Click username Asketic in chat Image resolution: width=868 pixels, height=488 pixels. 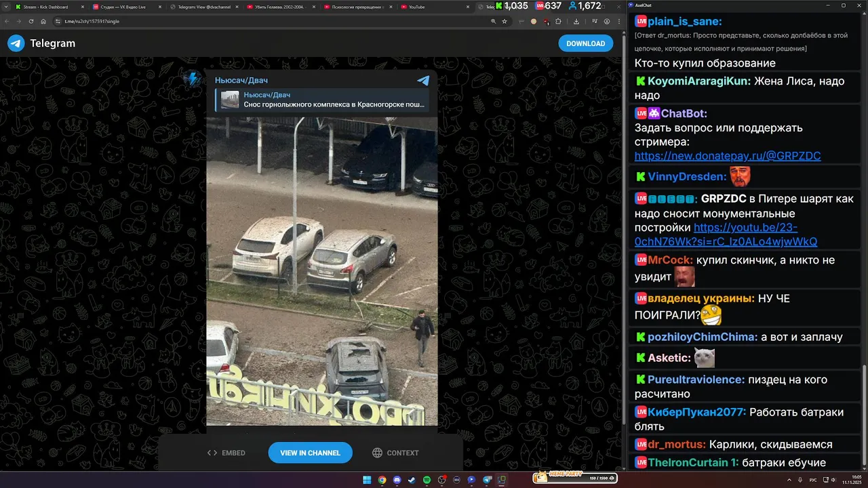tap(669, 358)
